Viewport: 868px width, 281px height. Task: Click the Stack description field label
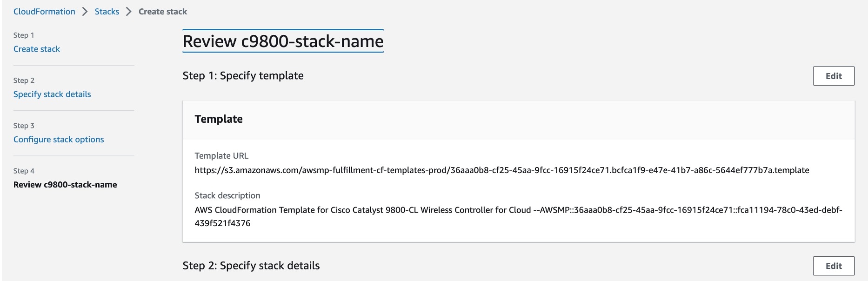click(x=227, y=195)
